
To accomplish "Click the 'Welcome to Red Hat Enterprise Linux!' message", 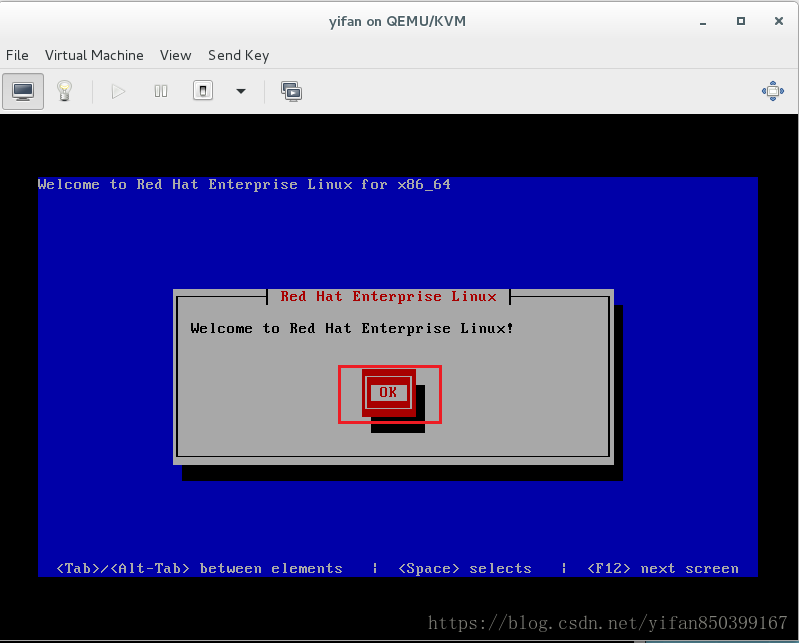I will pyautogui.click(x=352, y=329).
